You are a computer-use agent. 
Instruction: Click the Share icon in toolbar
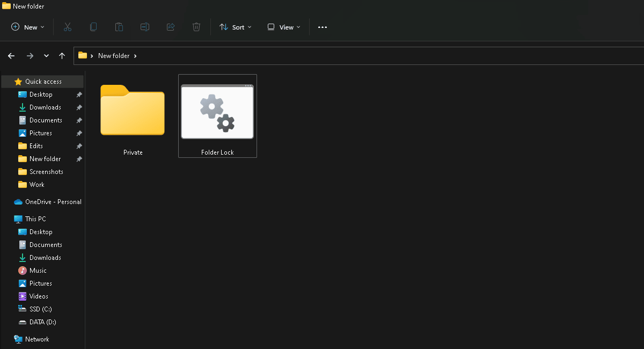tap(171, 27)
